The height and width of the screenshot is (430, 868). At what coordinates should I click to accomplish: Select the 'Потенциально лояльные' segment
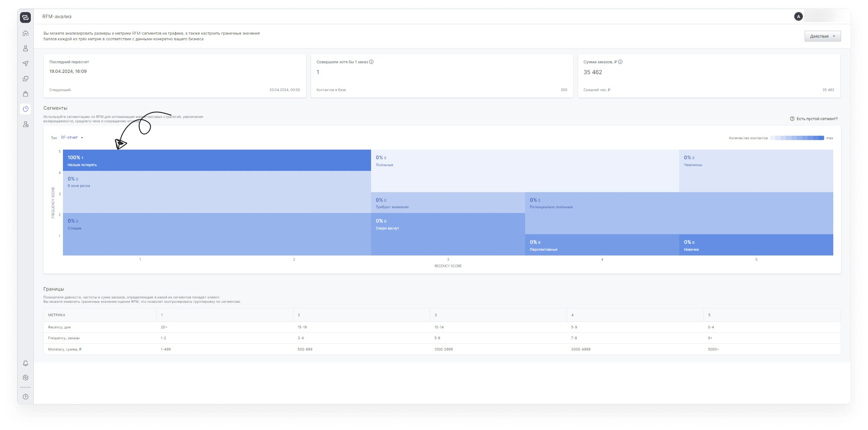679,213
